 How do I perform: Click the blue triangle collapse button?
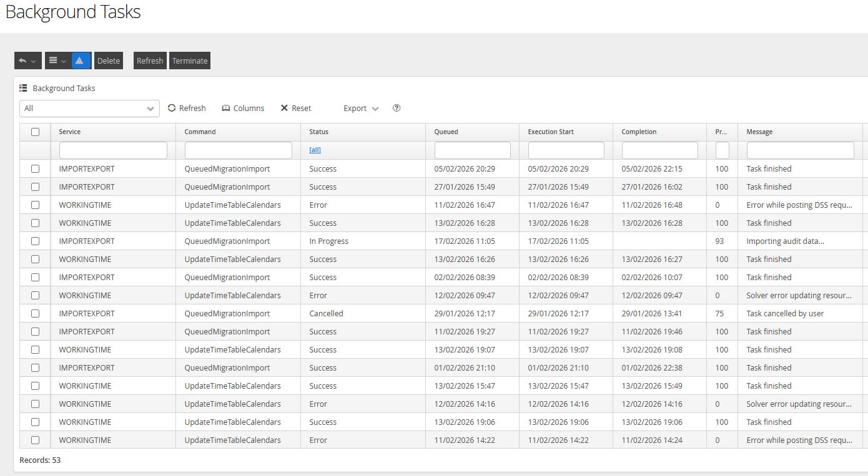coord(81,61)
